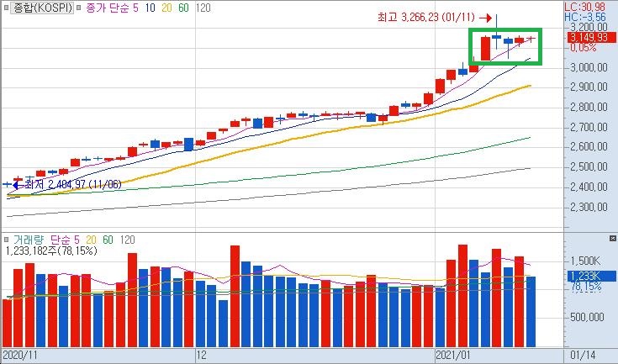Viewport: 618px width, 364px height.
Task: Click the green highlighted box around recent candles
Action: pyautogui.click(x=505, y=46)
